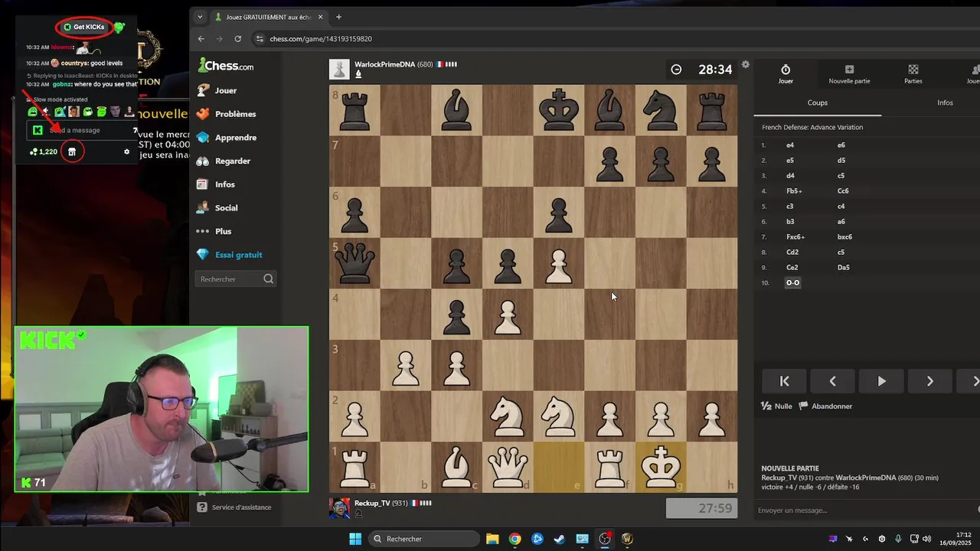The image size is (980, 551).
Task: Click the white queen on d1
Action: (x=508, y=468)
